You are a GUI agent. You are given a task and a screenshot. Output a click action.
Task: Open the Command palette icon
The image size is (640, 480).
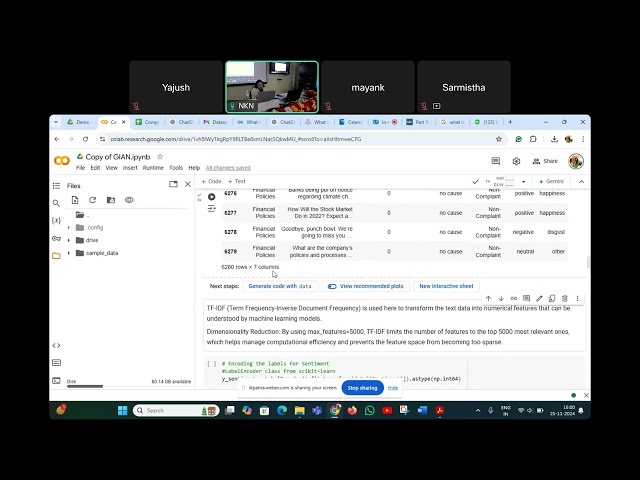coord(56,362)
